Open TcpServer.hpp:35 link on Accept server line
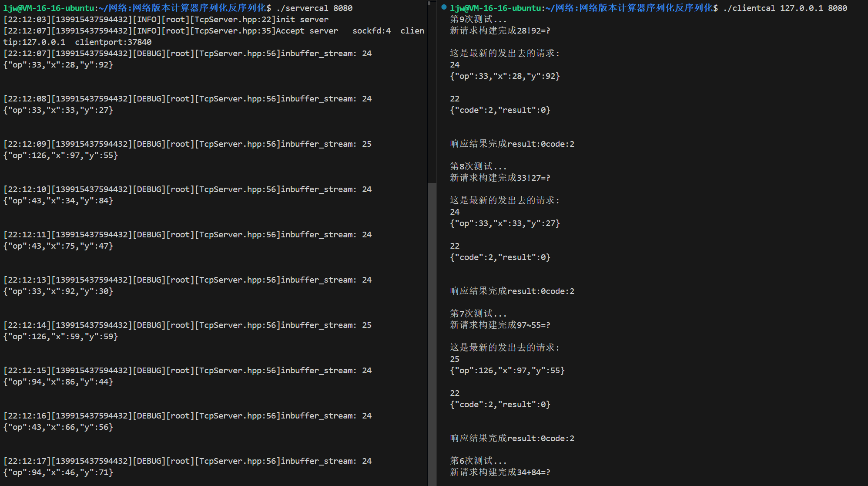The image size is (868, 486). click(232, 31)
